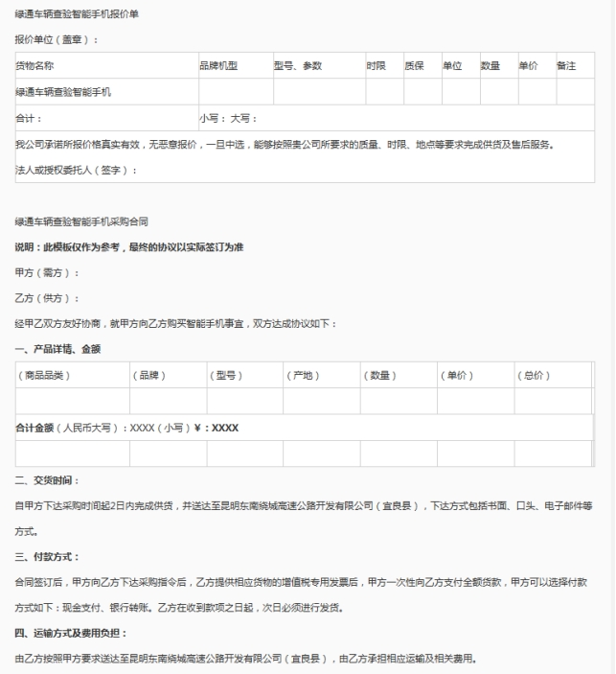Click the 乙方（供方）： line
Viewport: 616px width, 674px height.
(48, 298)
